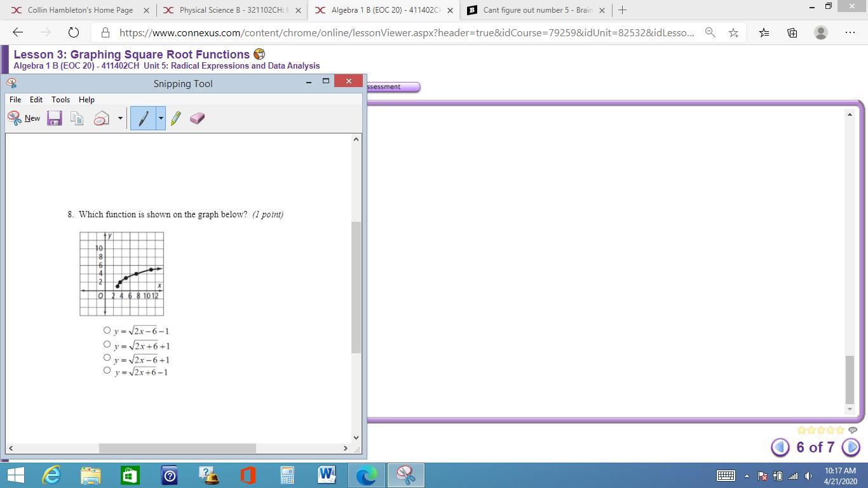Add this page to favorites star
The height and width of the screenshot is (488, 868).
[x=733, y=32]
